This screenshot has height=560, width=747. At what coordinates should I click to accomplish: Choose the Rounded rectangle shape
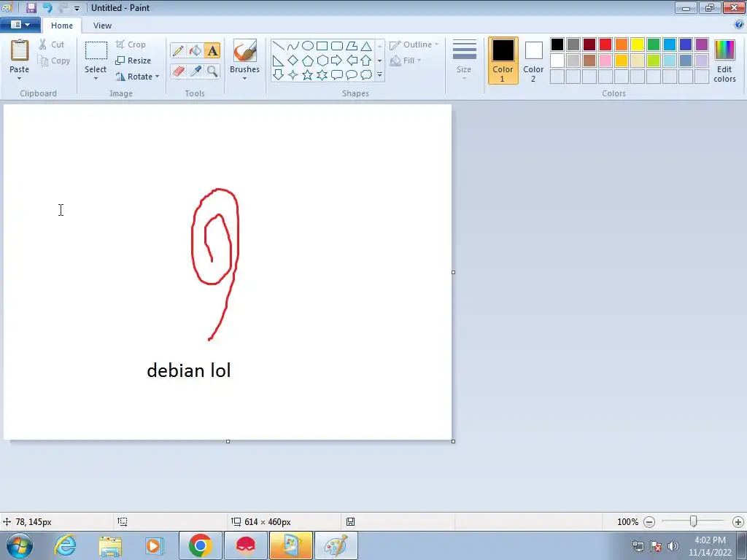coord(337,46)
